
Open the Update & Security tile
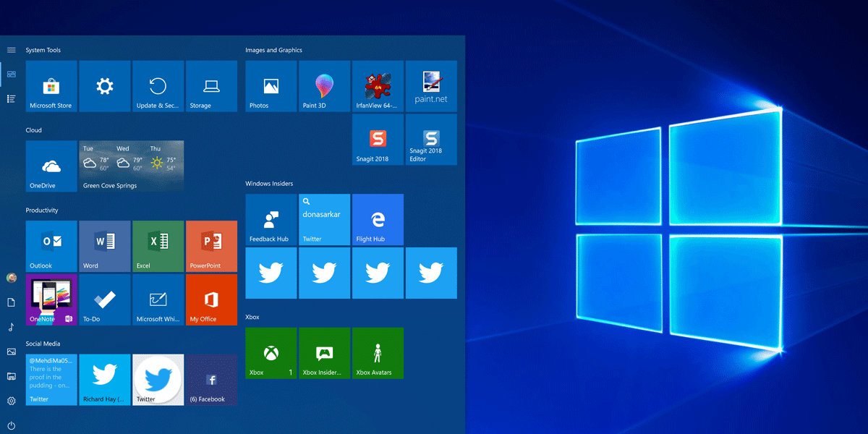158,86
